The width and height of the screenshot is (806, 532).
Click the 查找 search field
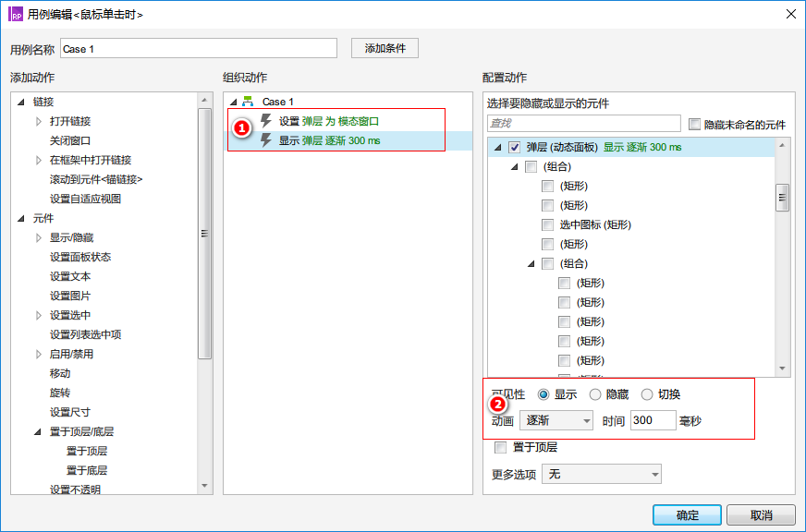point(584,123)
